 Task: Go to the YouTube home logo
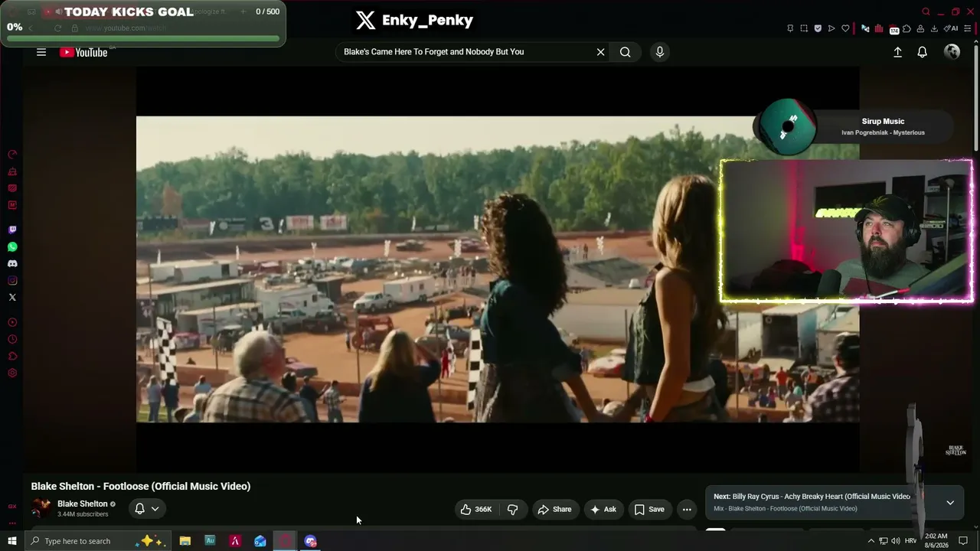(83, 52)
